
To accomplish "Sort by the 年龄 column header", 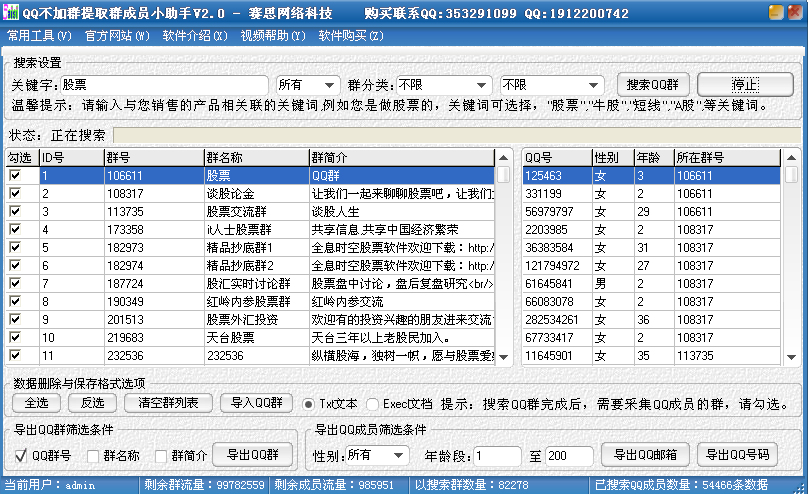I will (x=652, y=157).
